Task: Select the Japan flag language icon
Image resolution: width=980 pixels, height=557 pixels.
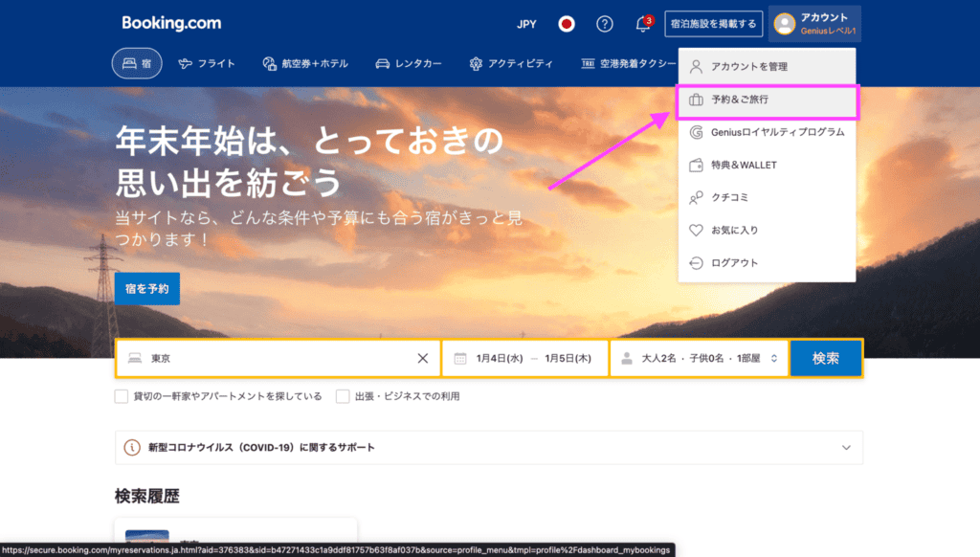Action: (567, 24)
